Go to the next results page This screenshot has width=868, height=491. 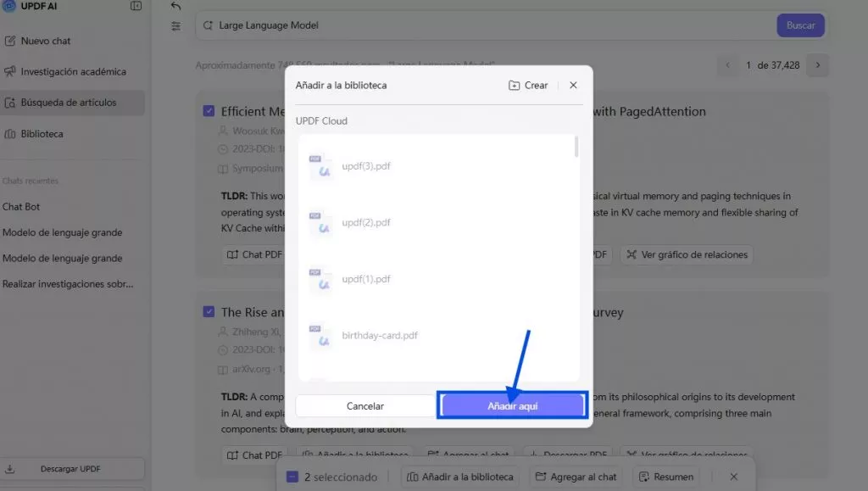pos(818,65)
